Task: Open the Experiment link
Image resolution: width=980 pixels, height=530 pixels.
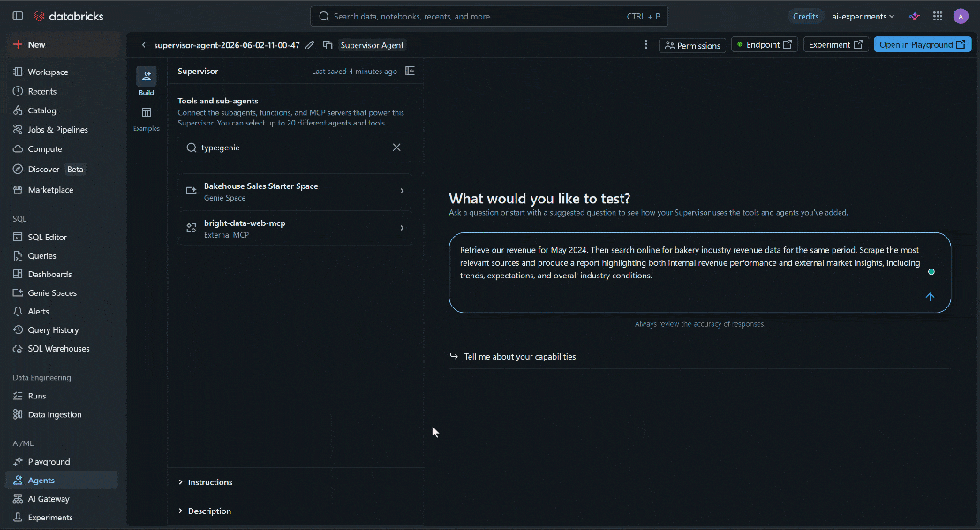Action: pyautogui.click(x=835, y=45)
